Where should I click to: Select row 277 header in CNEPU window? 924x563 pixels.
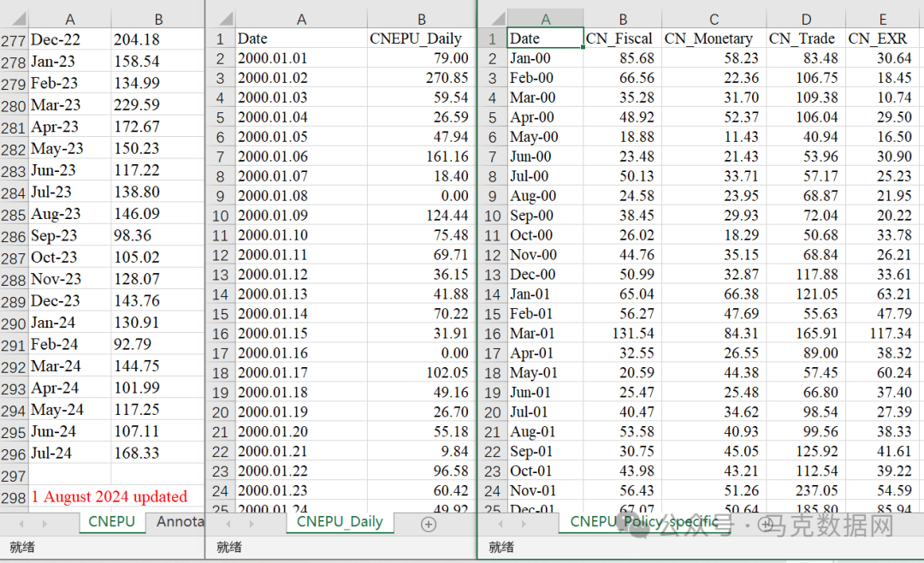(14, 40)
